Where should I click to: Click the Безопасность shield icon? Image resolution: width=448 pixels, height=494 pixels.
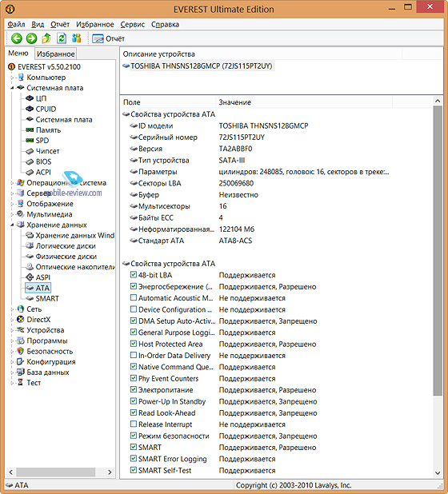[21, 351]
